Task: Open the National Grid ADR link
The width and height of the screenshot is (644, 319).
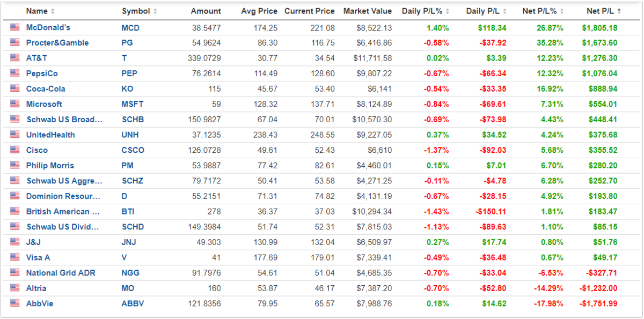Action: [61, 273]
